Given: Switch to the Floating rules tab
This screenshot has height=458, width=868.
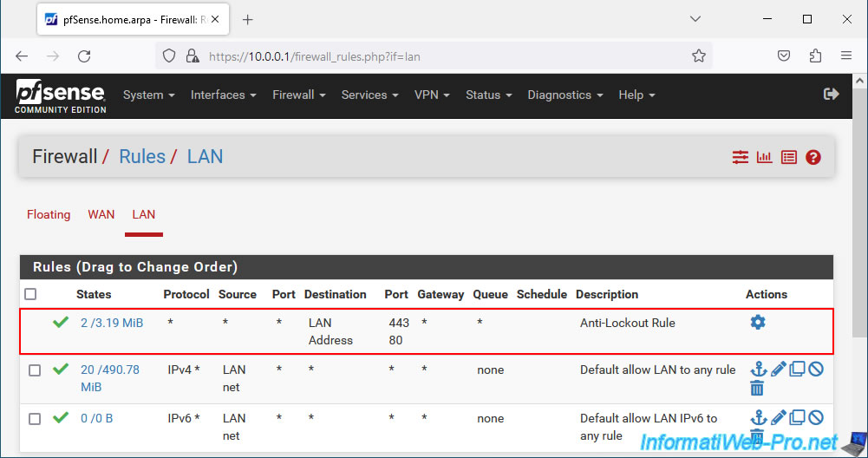Looking at the screenshot, I should point(49,214).
